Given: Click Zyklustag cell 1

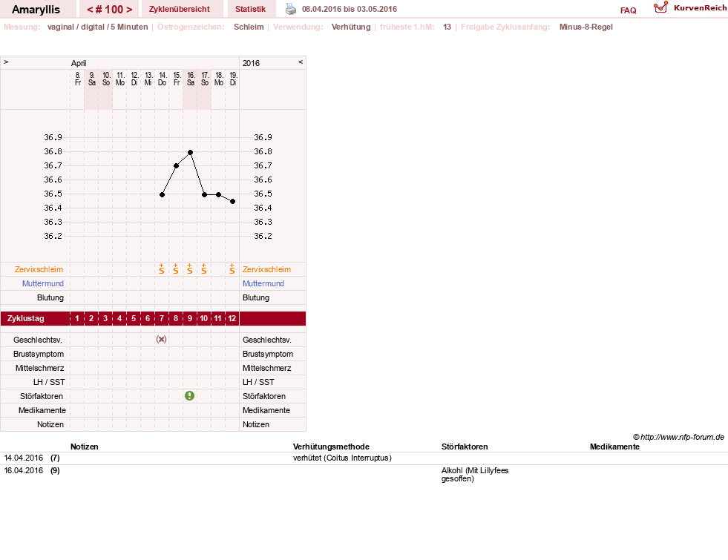Looking at the screenshot, I should pos(77,318).
